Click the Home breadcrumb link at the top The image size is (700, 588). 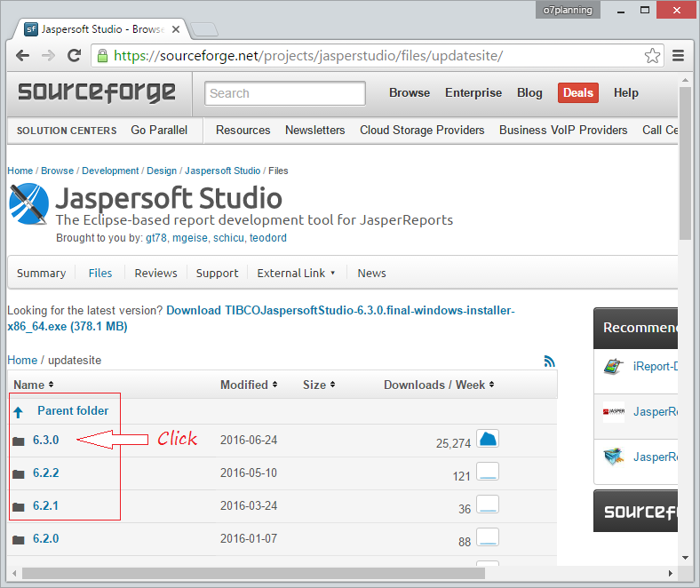point(20,171)
